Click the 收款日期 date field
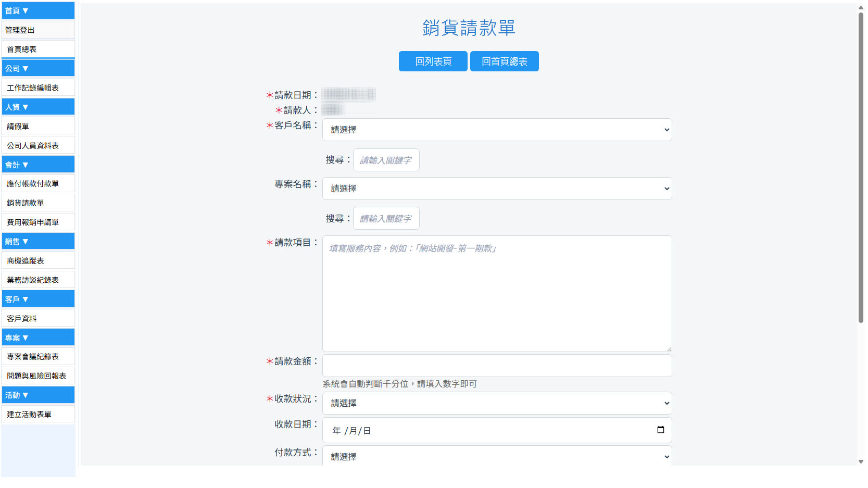This screenshot has width=868, height=488. [x=497, y=430]
